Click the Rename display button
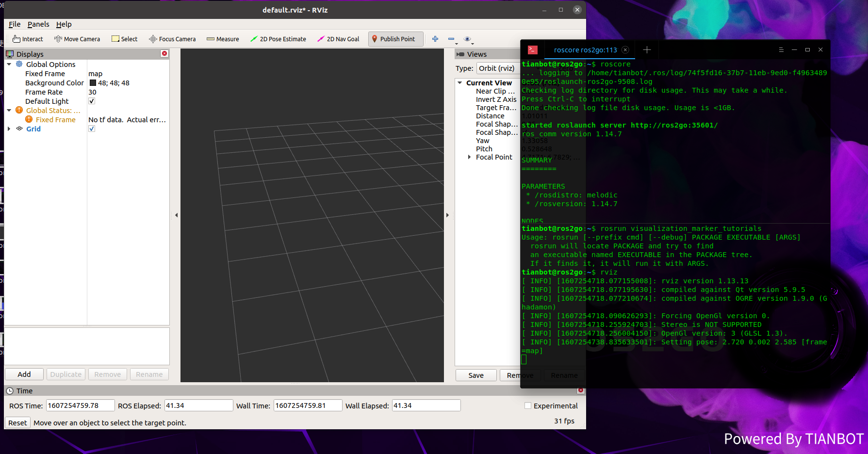The image size is (868, 454). click(x=149, y=374)
